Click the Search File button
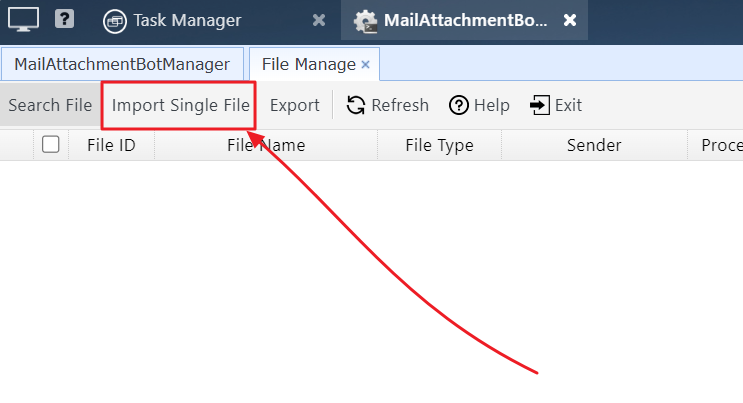Screen dimensions: 743x403 click(50, 105)
